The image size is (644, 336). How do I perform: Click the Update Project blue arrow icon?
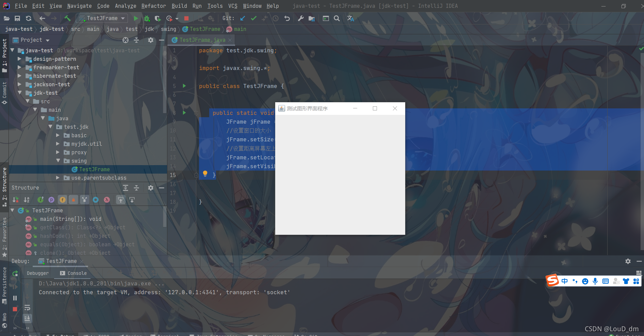(242, 18)
